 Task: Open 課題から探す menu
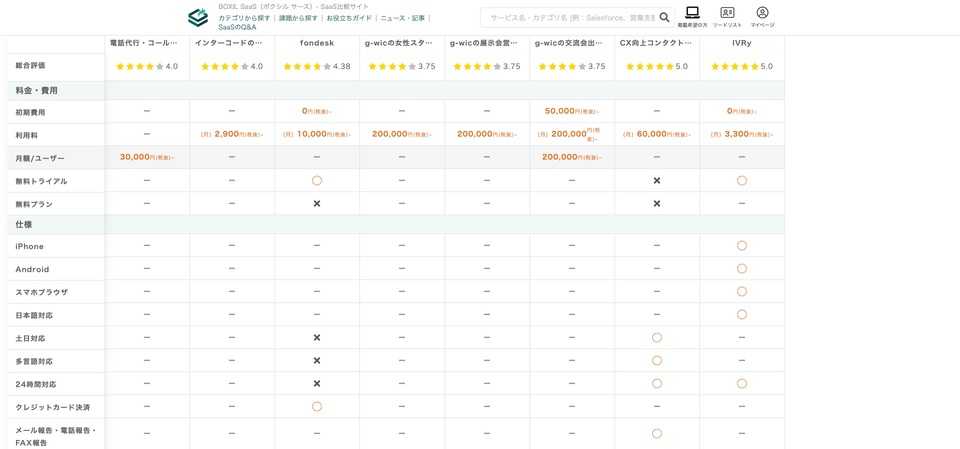298,18
